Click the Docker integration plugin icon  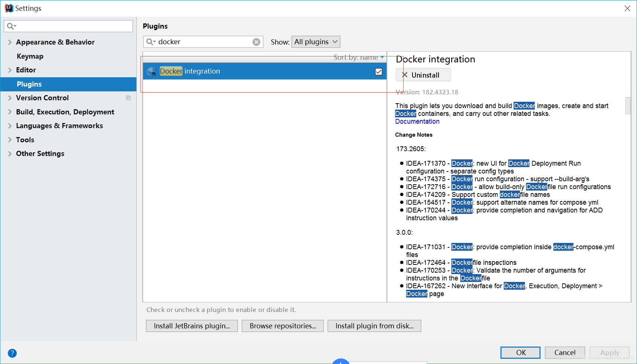[x=151, y=71]
